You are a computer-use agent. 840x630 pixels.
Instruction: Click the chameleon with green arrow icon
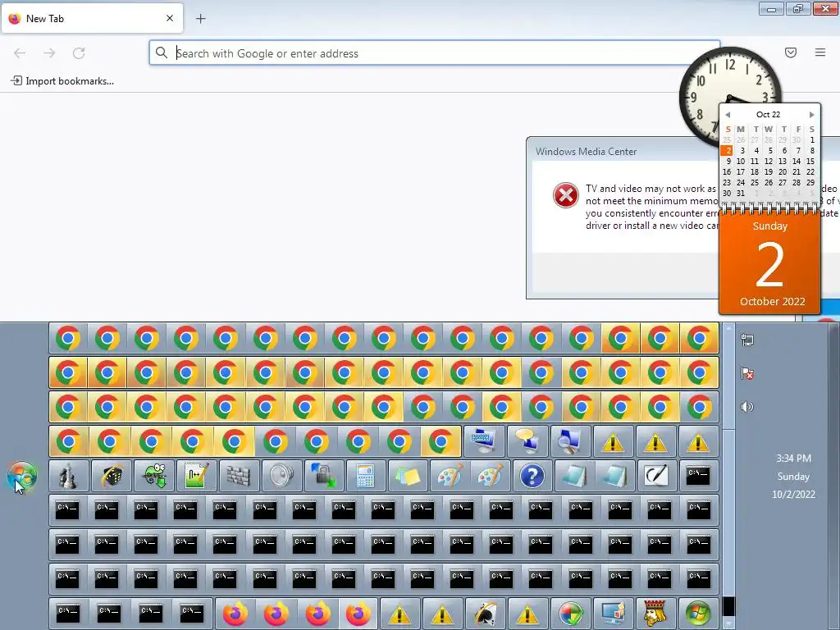click(x=153, y=476)
